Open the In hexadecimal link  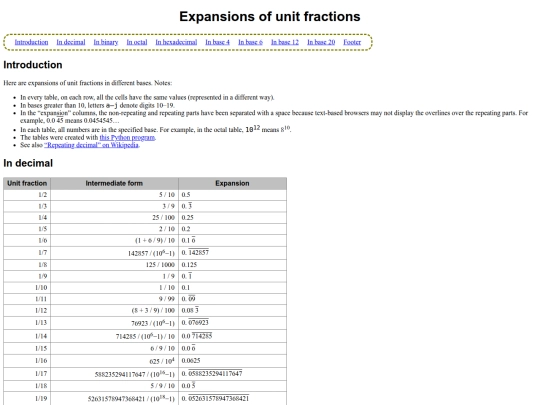click(x=176, y=42)
